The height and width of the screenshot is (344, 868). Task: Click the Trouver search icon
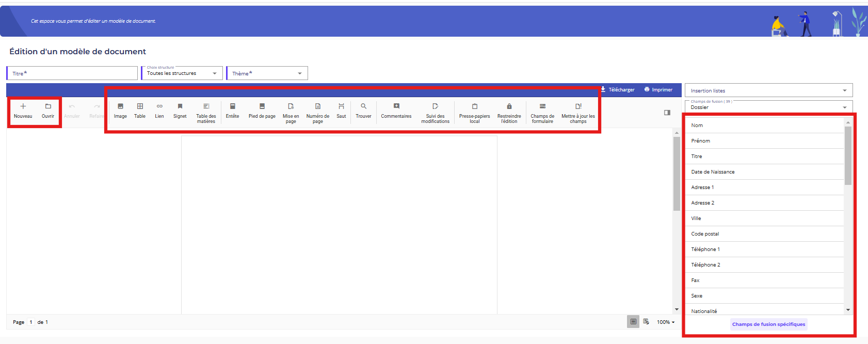363,107
